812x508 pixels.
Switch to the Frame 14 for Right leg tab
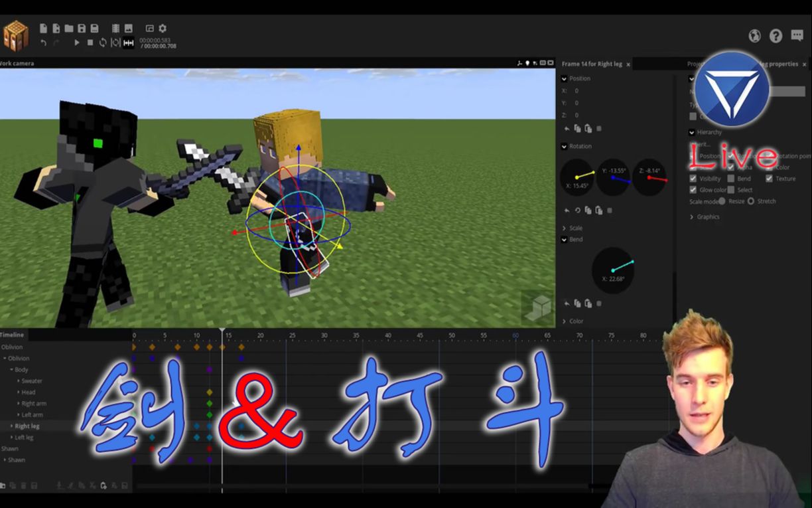coord(592,64)
